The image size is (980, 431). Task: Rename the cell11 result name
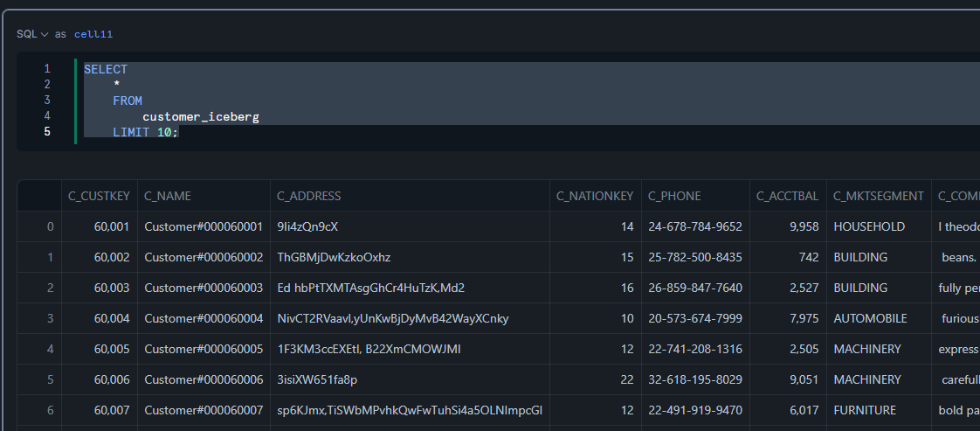[x=93, y=34]
